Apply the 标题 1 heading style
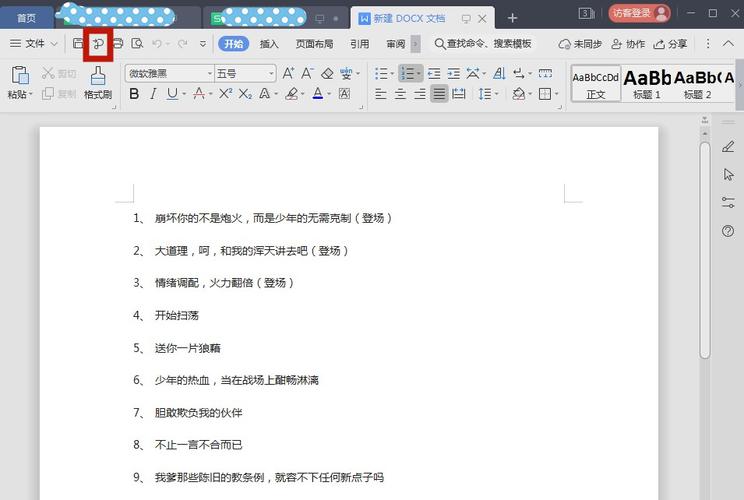Screen dimensions: 744x500 pos(647,84)
